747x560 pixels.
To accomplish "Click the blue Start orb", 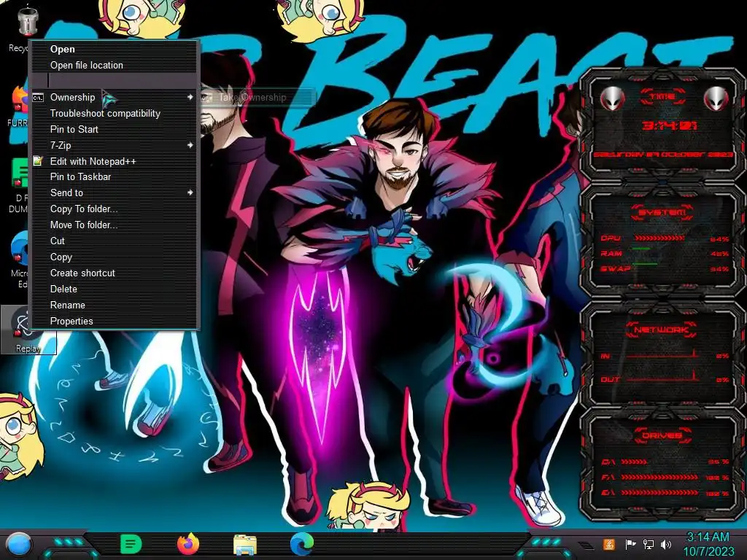I will click(19, 544).
